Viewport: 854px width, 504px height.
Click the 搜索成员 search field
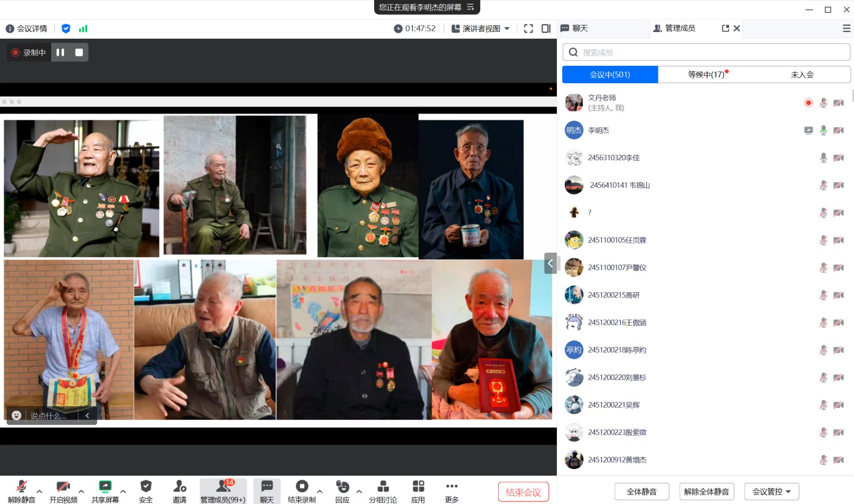coord(712,52)
